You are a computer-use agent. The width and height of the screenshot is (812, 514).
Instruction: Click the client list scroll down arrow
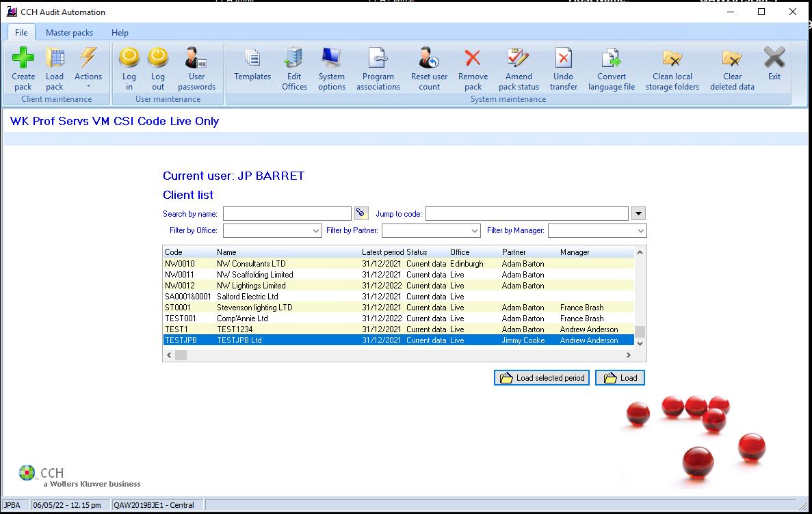click(640, 343)
